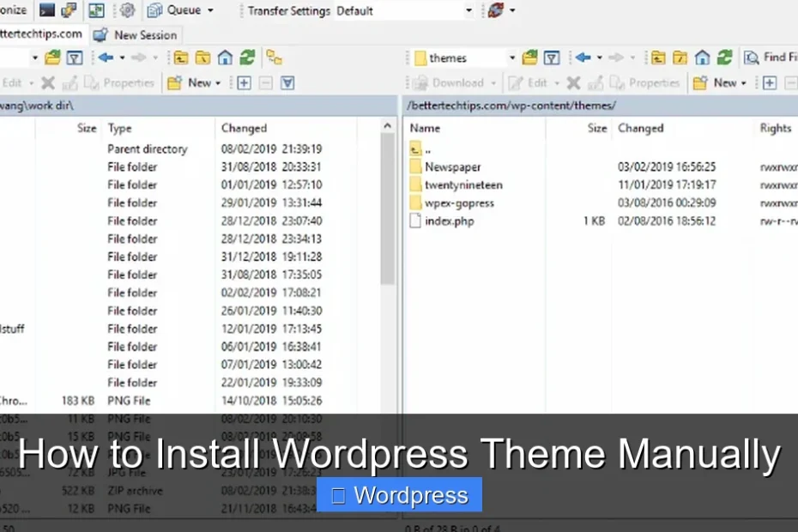Click filter icon in remote panel navigation bar
Image resolution: width=798 pixels, height=532 pixels.
552,57
